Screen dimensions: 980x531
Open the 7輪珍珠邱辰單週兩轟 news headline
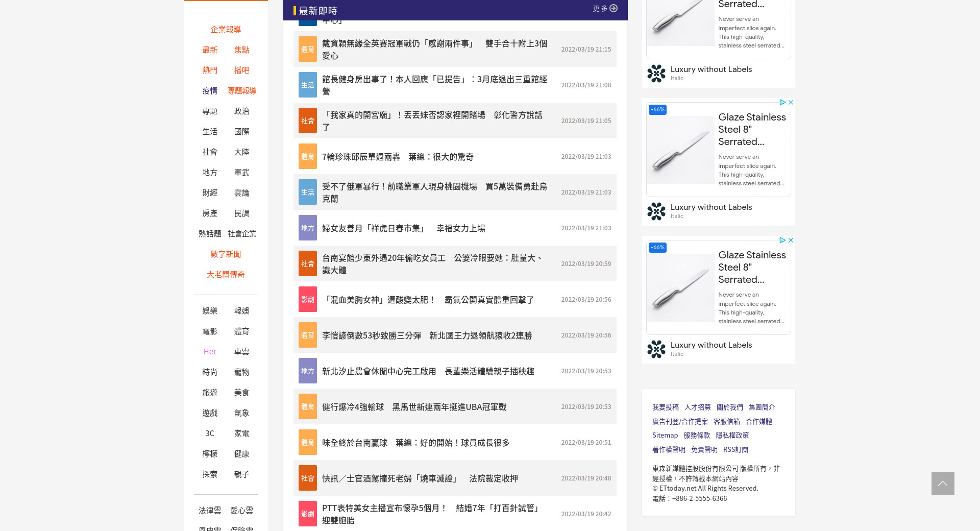398,157
